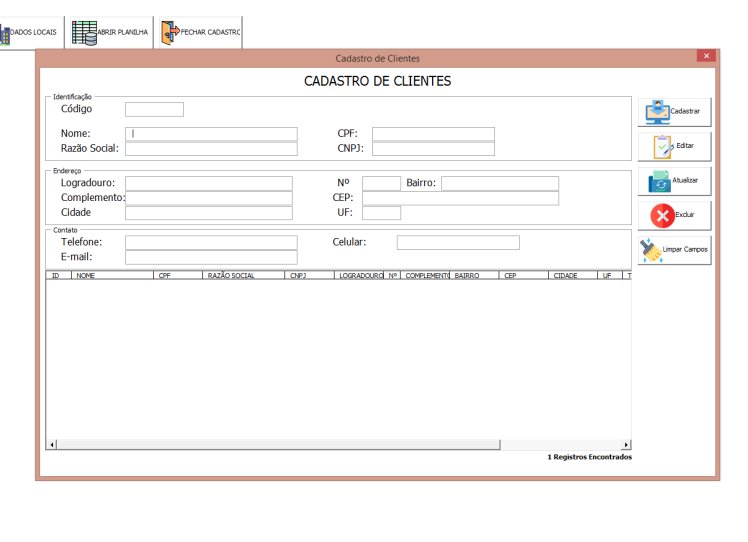Click the BAIRRO column header
This screenshot has height=542, width=748.
pos(475,275)
